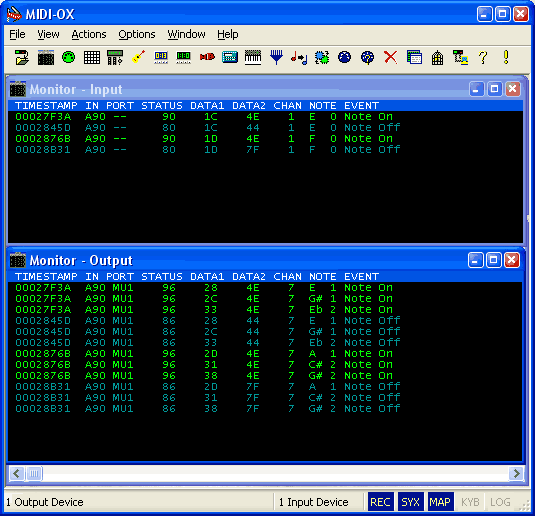Select Monitor - Input window title bar
The height and width of the screenshot is (516, 535).
[x=239, y=89]
